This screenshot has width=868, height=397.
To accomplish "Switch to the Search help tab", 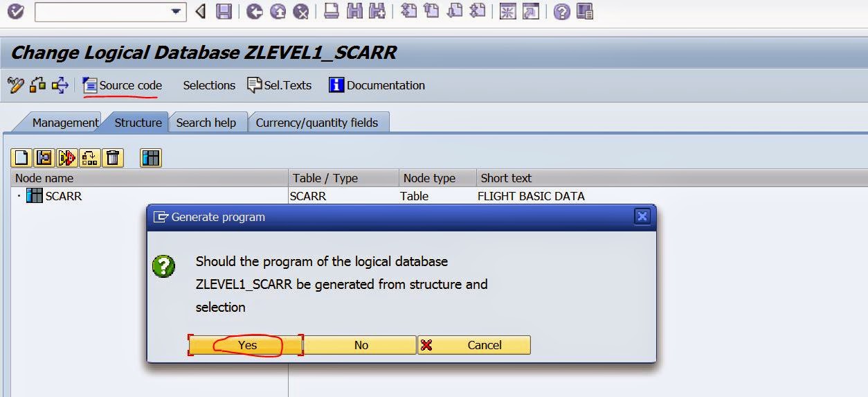I will tap(206, 123).
